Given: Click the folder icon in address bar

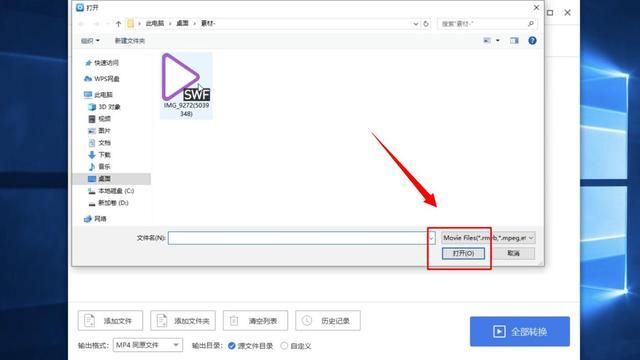Looking at the screenshot, I should tap(130, 24).
